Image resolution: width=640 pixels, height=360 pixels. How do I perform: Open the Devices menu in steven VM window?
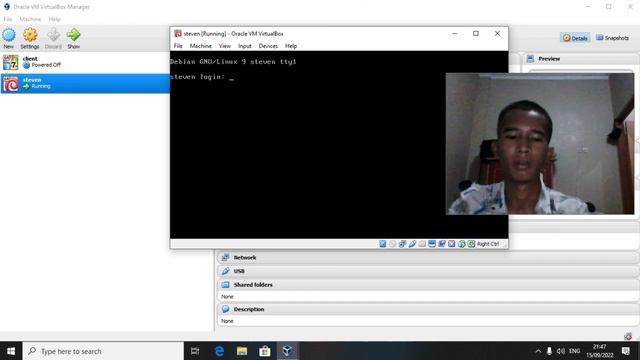[x=268, y=46]
